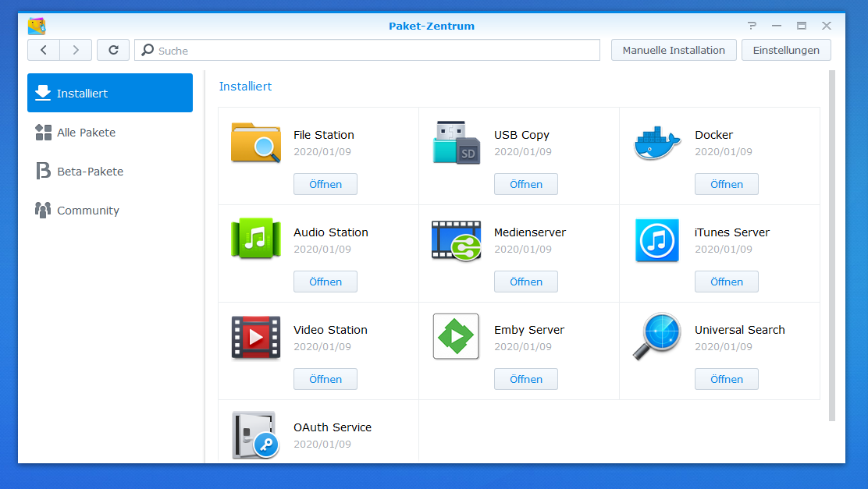Screen dimensions: 868x489
Task: Open the Community section
Action: tap(110, 211)
